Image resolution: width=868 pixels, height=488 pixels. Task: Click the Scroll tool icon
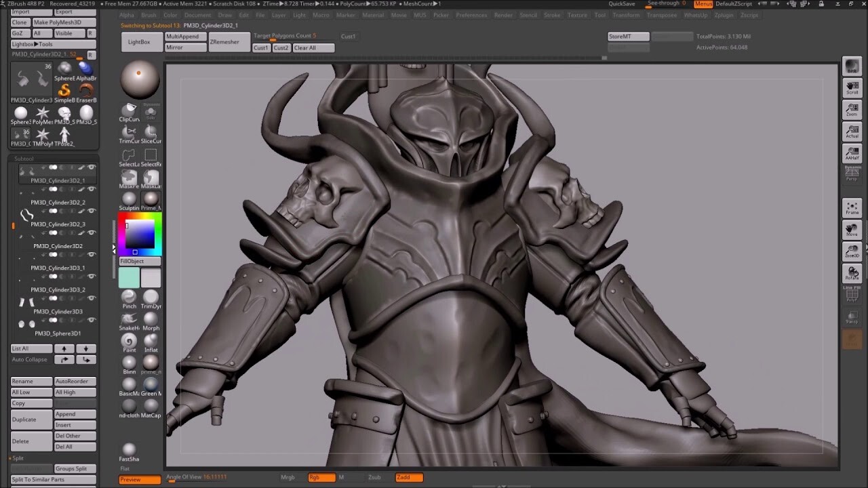coord(852,88)
